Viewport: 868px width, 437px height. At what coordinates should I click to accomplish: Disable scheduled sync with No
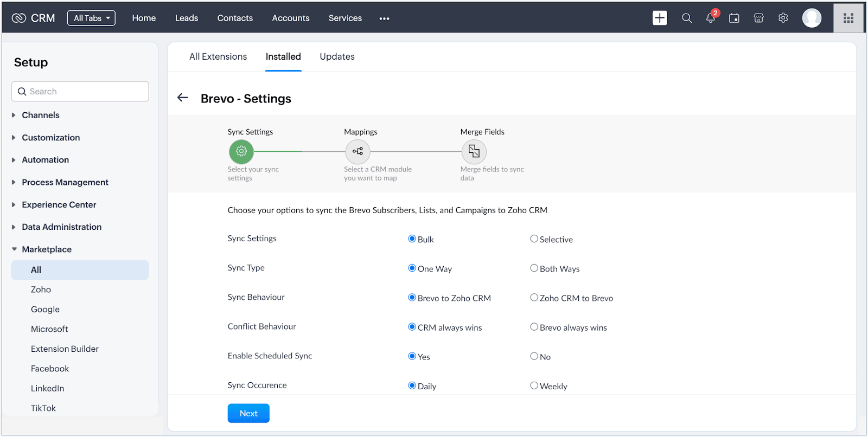(534, 356)
